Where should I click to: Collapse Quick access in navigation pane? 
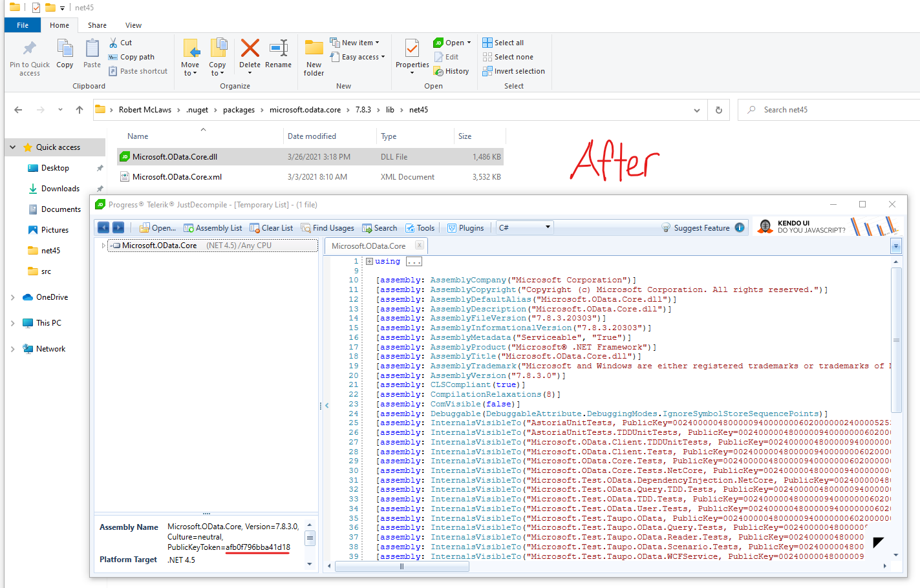[13, 147]
